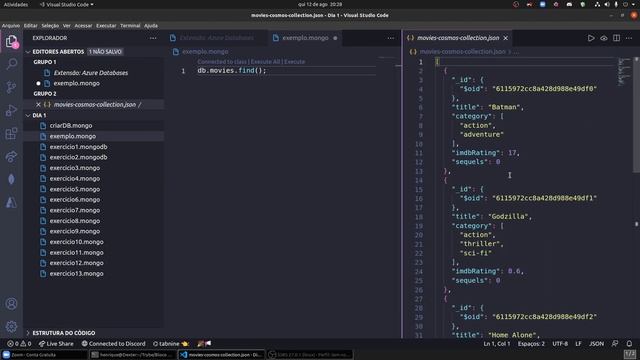Open the Seleção menu
The height and width of the screenshot is (360, 640).
(x=50, y=26)
